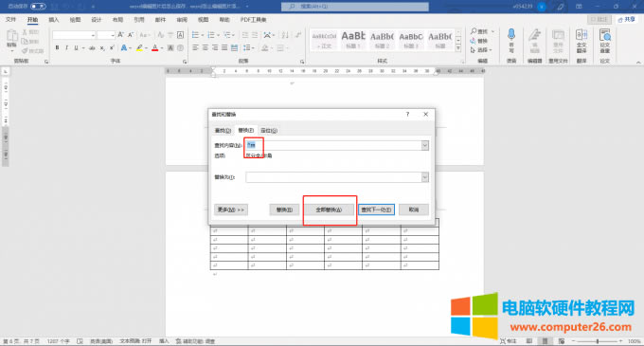Toggle the superscript formatting button
This screenshot has height=346, width=644.
(x=112, y=48)
